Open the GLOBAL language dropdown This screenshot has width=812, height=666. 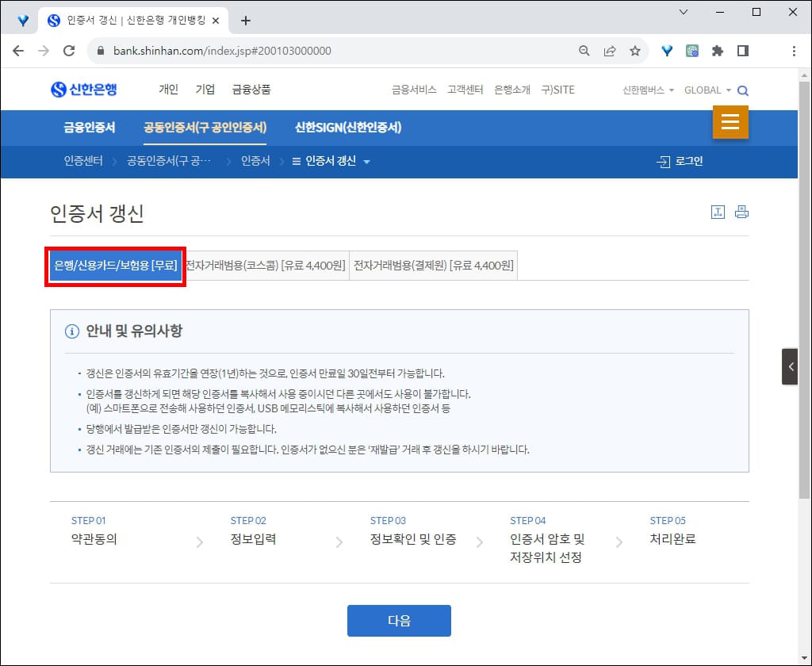click(705, 90)
